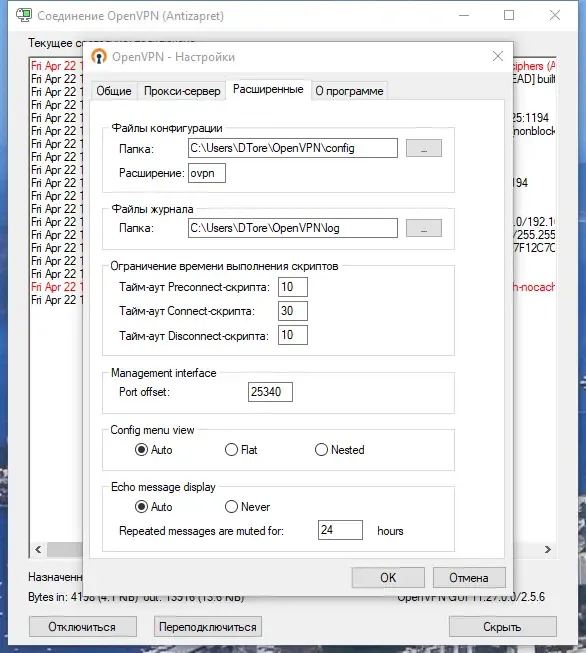Open the Прокси-сервер tab
The height and width of the screenshot is (653, 586).
click(182, 91)
